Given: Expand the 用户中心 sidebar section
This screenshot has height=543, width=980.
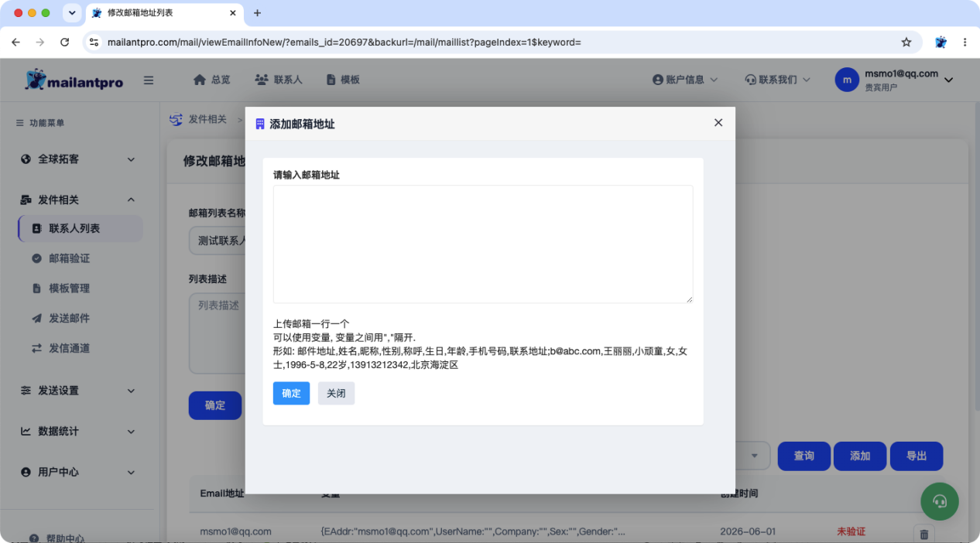Looking at the screenshot, I should click(x=78, y=472).
